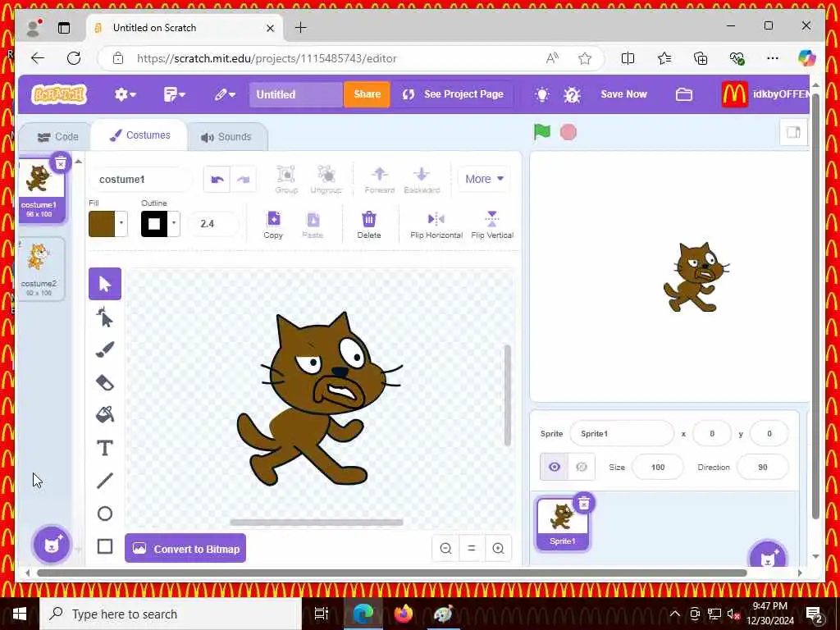Click See Project Page button
The height and width of the screenshot is (630, 840).
point(453,94)
